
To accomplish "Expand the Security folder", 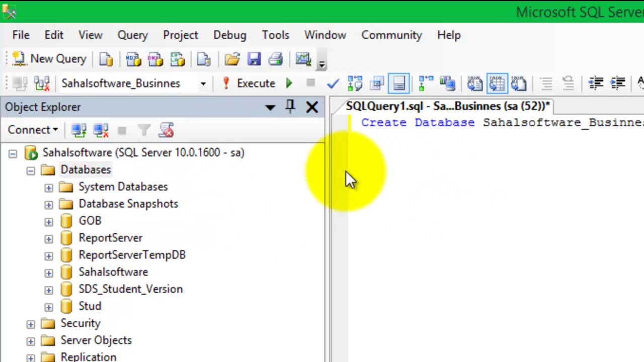I will [x=31, y=324].
